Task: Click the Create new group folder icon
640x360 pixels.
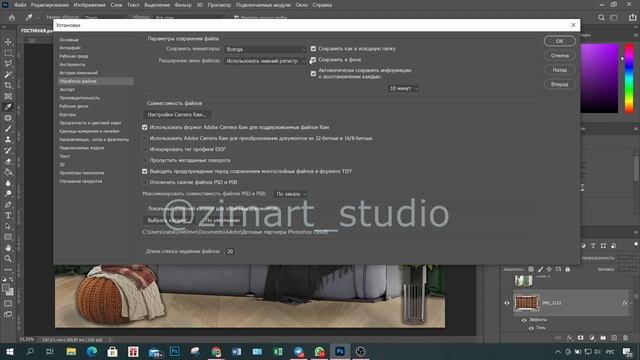Action: pos(603,338)
